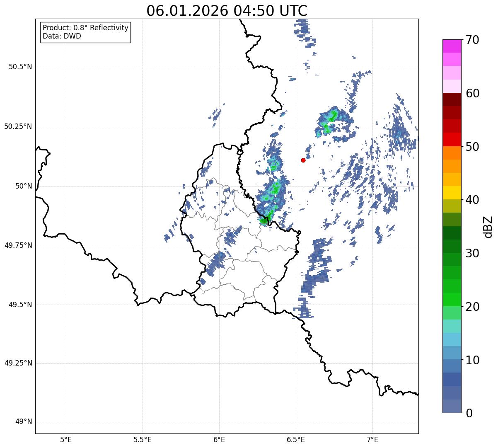Click the 'Product: 0.8° Reflectivity' label
Screen dimensions: 498x448
coord(86,28)
